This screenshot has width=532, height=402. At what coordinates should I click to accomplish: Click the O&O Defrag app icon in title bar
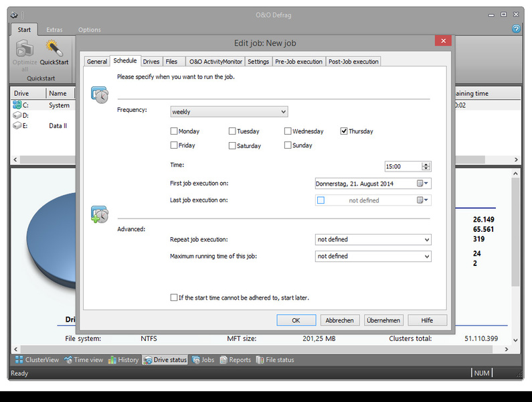[x=14, y=15]
